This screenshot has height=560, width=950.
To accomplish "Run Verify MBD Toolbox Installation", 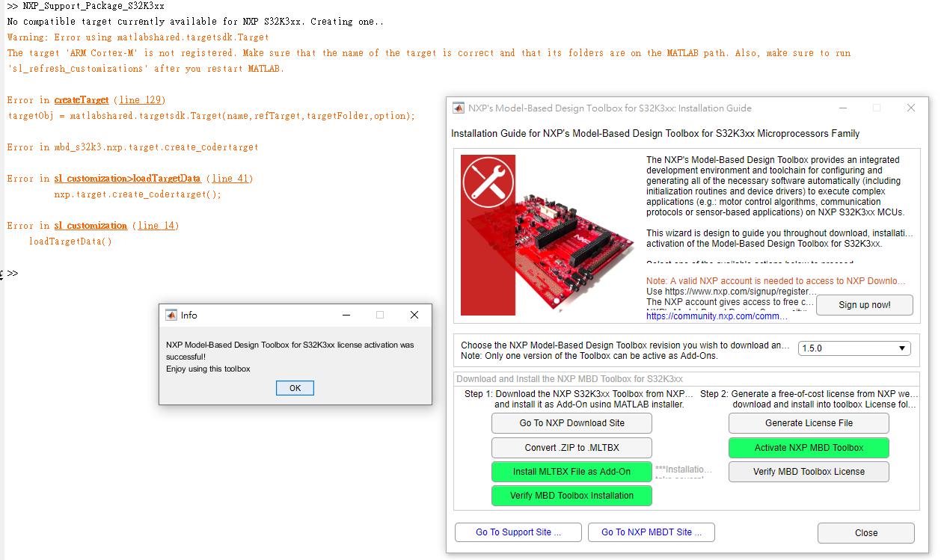I will click(571, 495).
